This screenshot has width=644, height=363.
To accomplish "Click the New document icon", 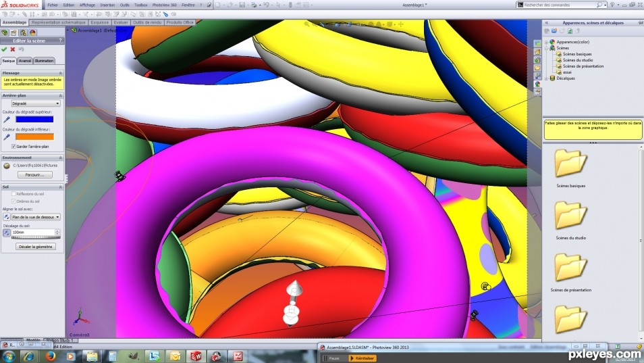I will (218, 5).
